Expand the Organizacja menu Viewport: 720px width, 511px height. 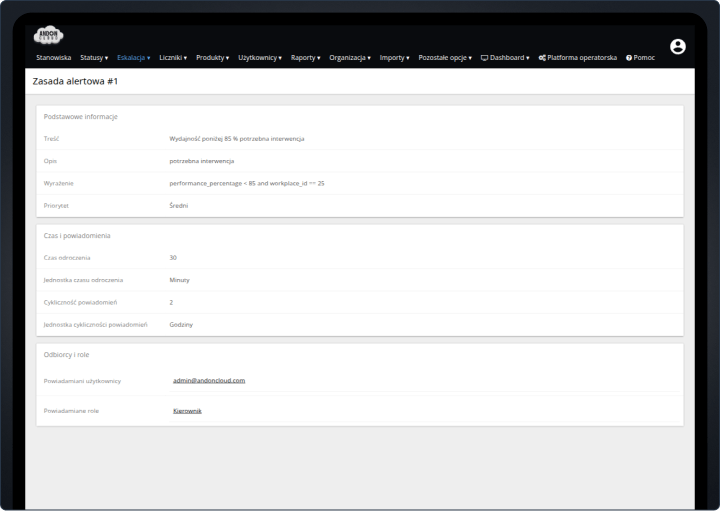[349, 58]
